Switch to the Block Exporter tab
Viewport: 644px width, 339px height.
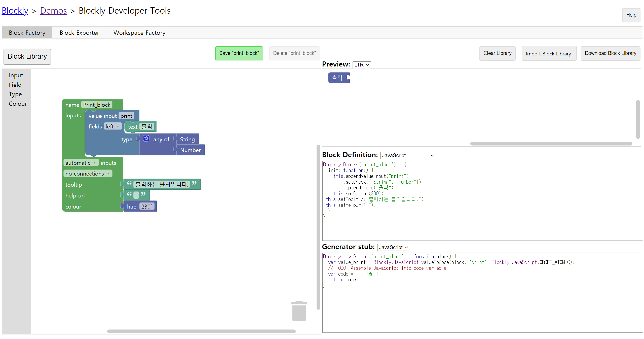(x=79, y=33)
